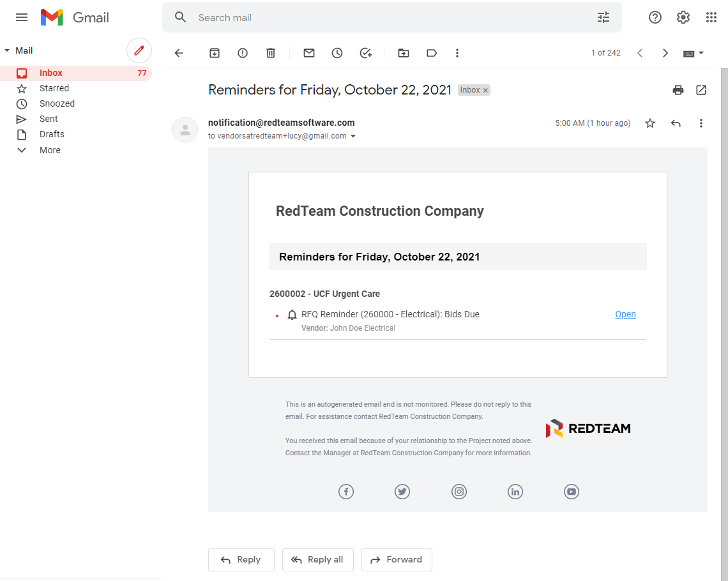Click the Vendor: John Doe Electrical text
Viewport: 728px width, 581px height.
(348, 328)
